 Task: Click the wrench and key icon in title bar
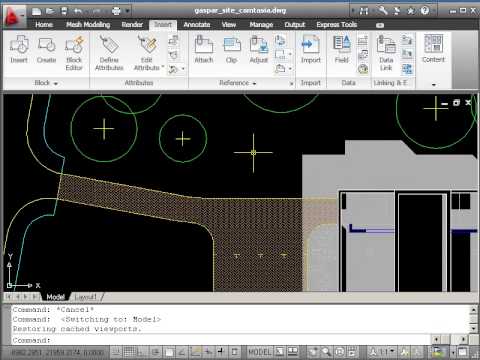tap(383, 11)
